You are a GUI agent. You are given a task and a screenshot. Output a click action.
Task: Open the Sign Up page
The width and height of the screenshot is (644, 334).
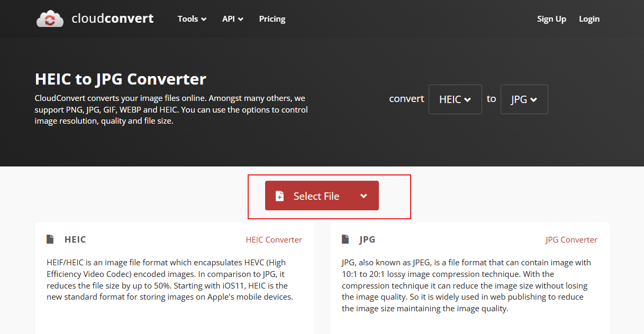point(551,18)
